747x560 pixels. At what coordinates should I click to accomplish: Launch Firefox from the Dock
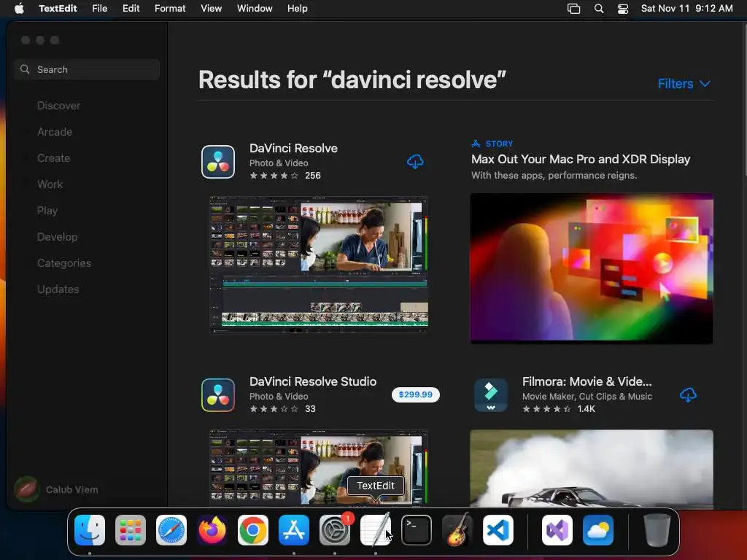212,530
